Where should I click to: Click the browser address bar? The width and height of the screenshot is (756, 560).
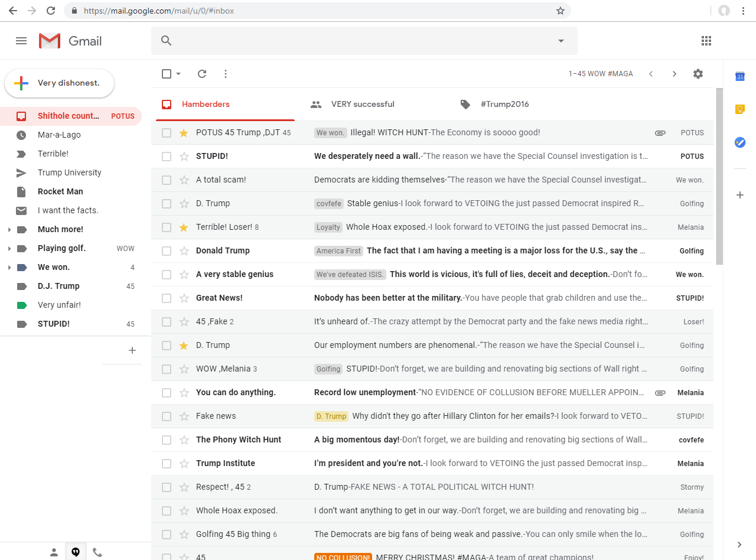[318, 11]
